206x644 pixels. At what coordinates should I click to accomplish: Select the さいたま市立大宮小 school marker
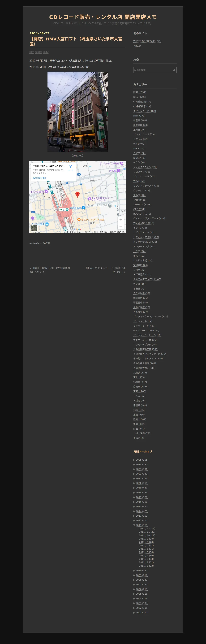(x=110, y=205)
